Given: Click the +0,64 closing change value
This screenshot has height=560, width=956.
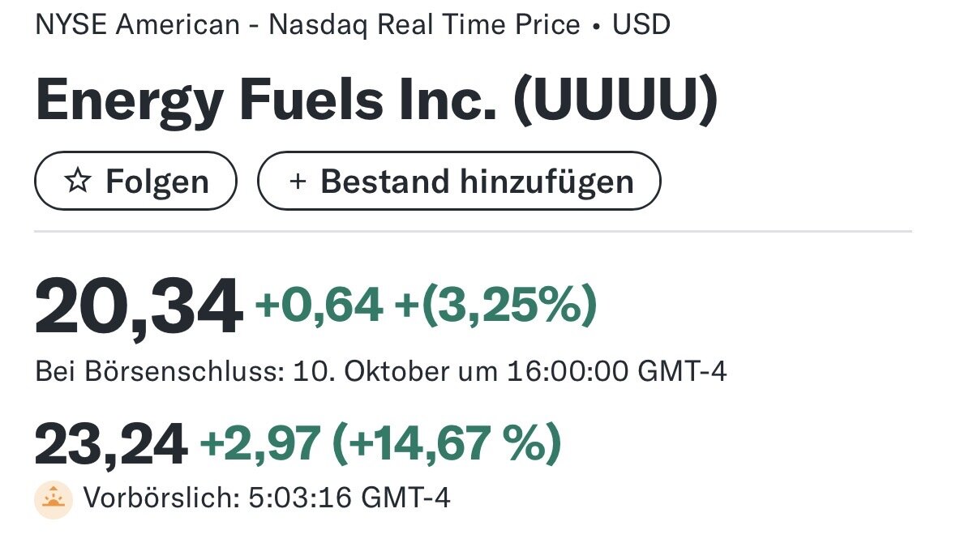Looking at the screenshot, I should coord(319,306).
